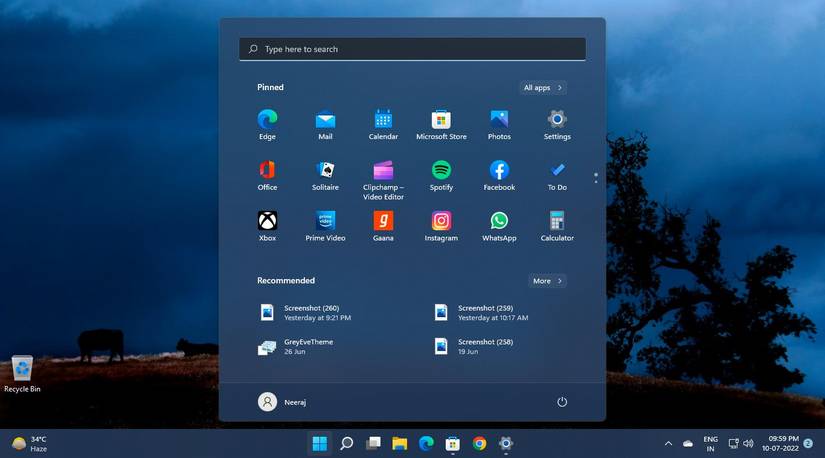
Task: Click the Start button on taskbar
Action: [x=319, y=444]
